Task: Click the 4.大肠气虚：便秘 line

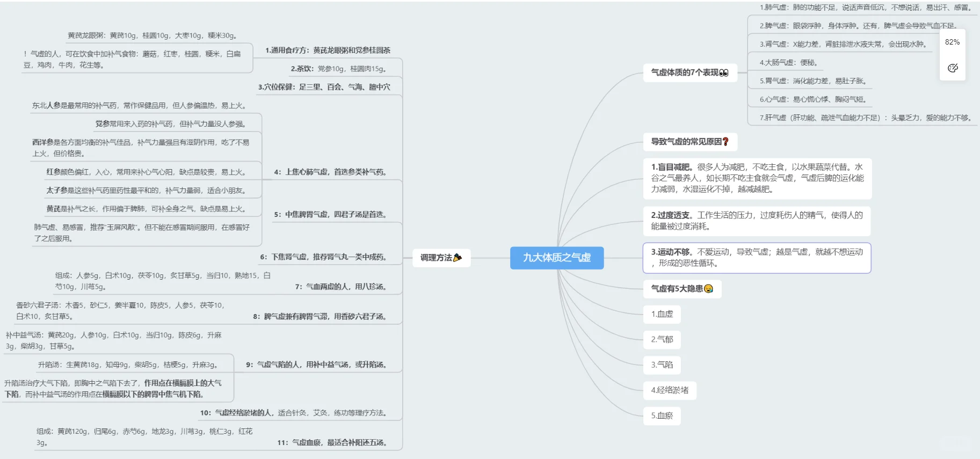Action: (x=789, y=63)
